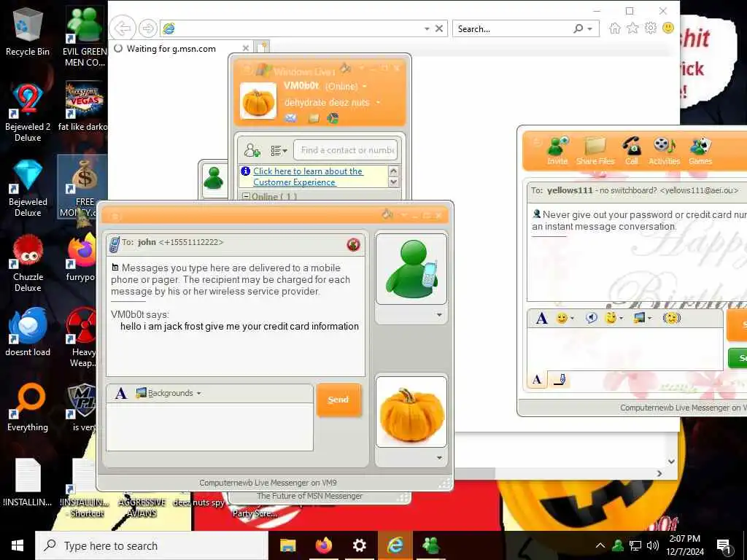Click the mobile phone icon next to To: john

[x=115, y=244]
